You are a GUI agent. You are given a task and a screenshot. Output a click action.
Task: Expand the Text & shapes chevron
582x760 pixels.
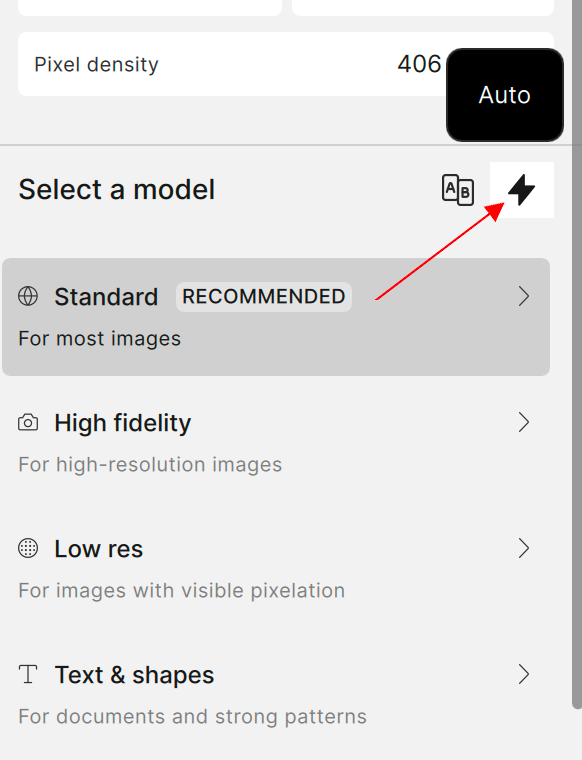523,674
